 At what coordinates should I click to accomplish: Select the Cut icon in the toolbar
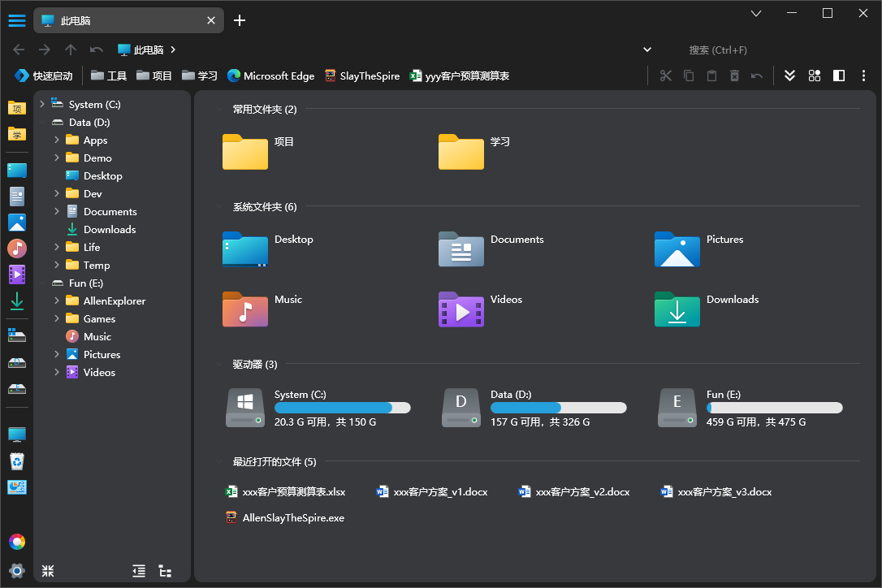[x=666, y=76]
